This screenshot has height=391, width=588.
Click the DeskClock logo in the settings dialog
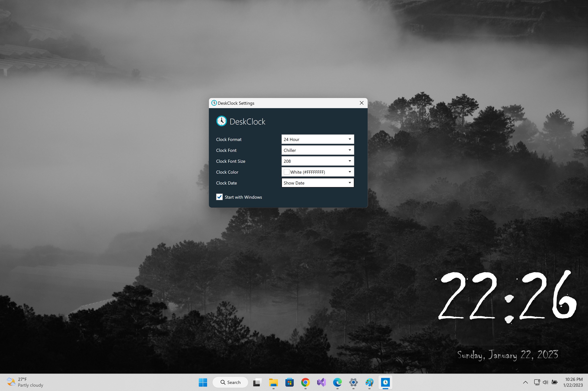pos(222,121)
